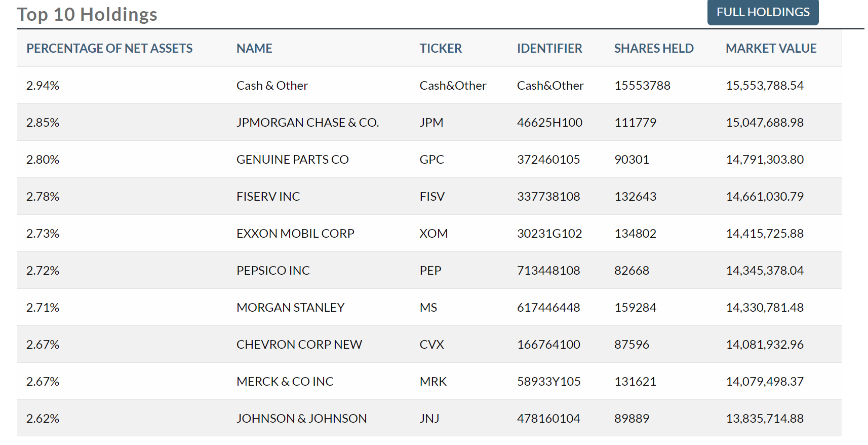Sort by the TICKER column header

click(440, 48)
